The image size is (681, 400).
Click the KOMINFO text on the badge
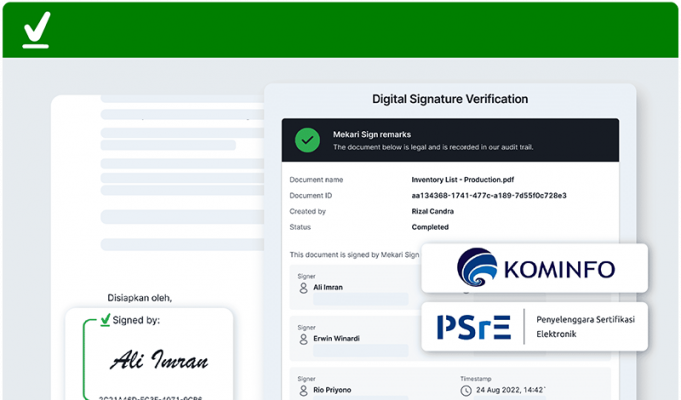click(558, 269)
